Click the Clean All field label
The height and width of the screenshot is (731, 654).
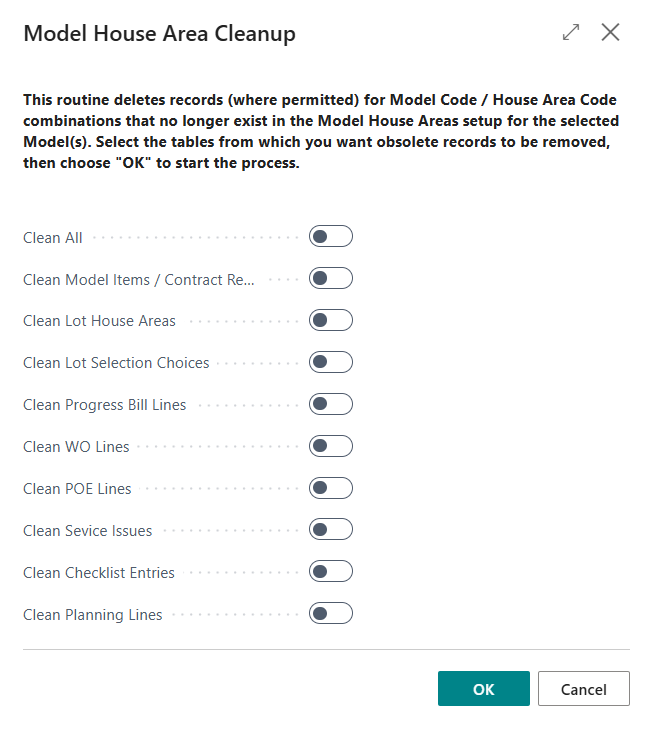pos(53,238)
